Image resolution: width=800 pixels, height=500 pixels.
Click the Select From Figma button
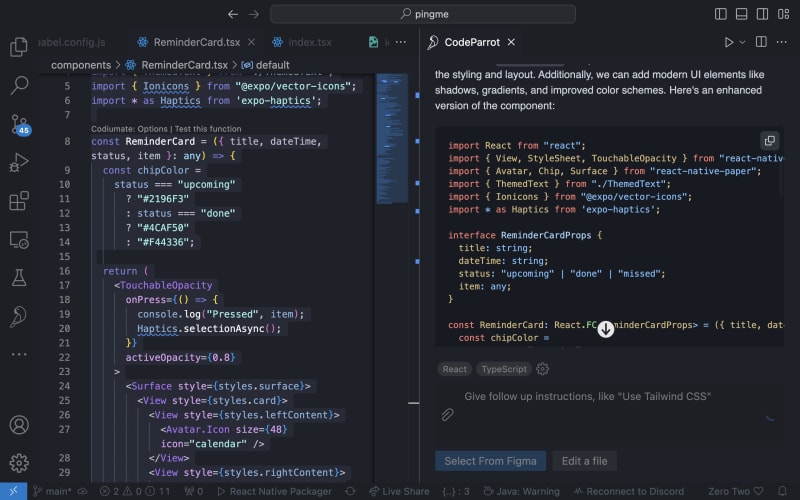tap(490, 461)
